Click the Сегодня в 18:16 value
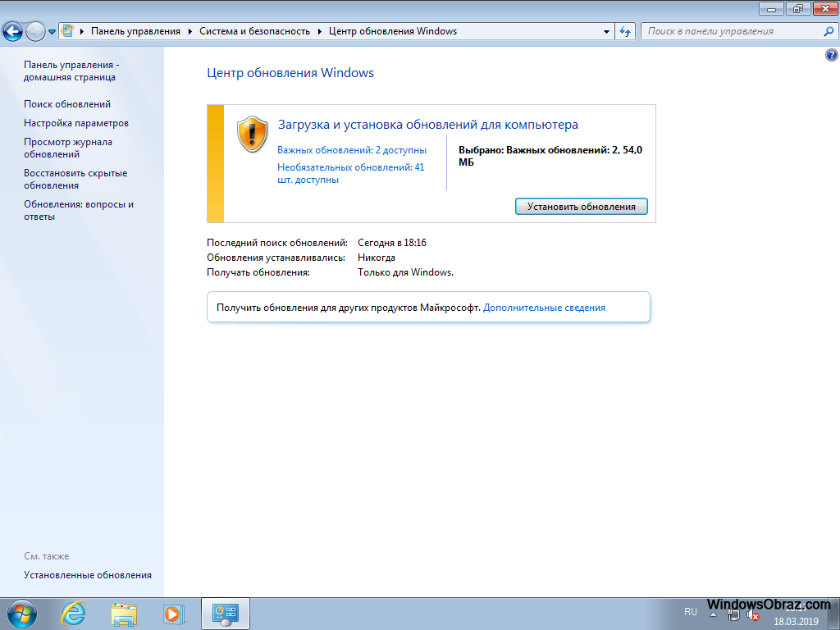 (392, 243)
